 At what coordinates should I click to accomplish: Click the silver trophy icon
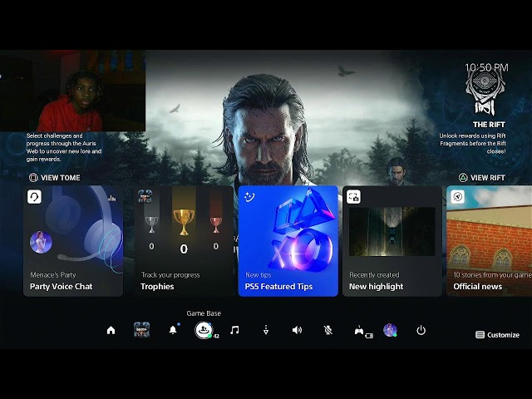pyautogui.click(x=151, y=224)
